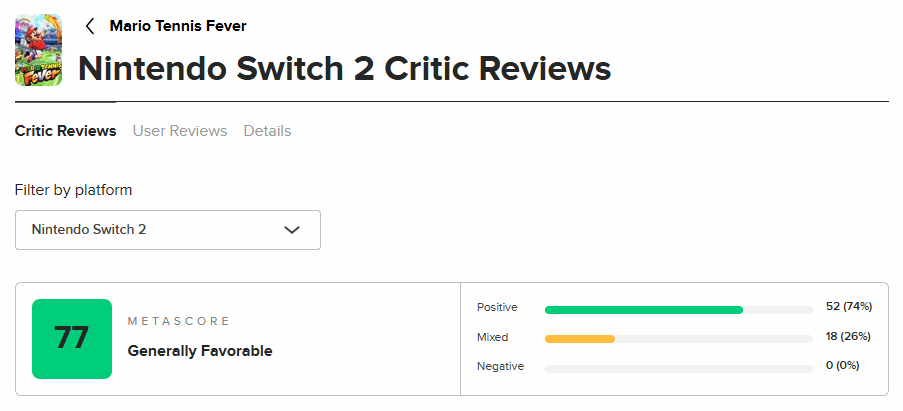This screenshot has height=411, width=903.
Task: Click the Nintendo Switch 2 Critic Reviews heading
Action: coord(344,68)
